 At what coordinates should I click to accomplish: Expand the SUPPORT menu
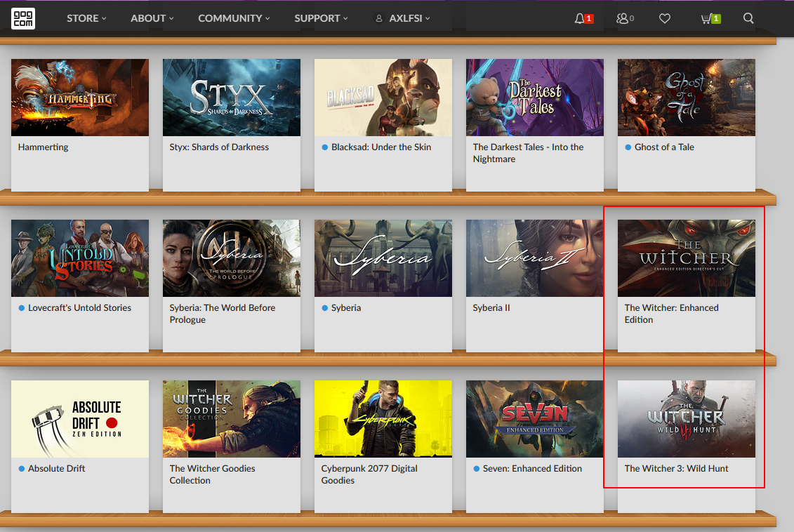(321, 18)
